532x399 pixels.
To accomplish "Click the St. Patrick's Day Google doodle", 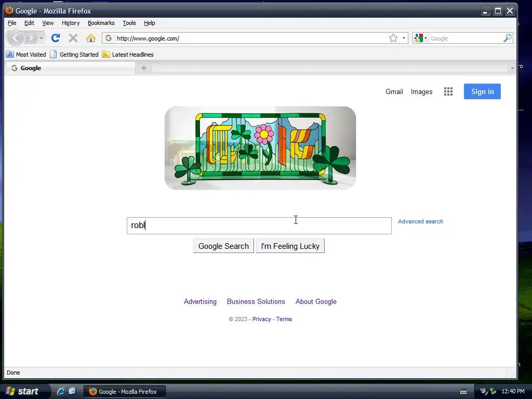I will click(260, 148).
